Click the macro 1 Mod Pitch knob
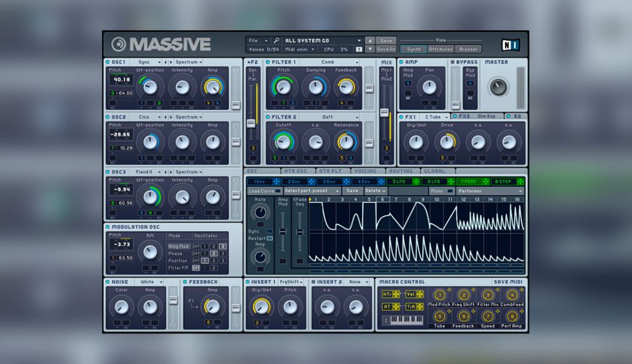The image size is (632, 364). pos(440,295)
